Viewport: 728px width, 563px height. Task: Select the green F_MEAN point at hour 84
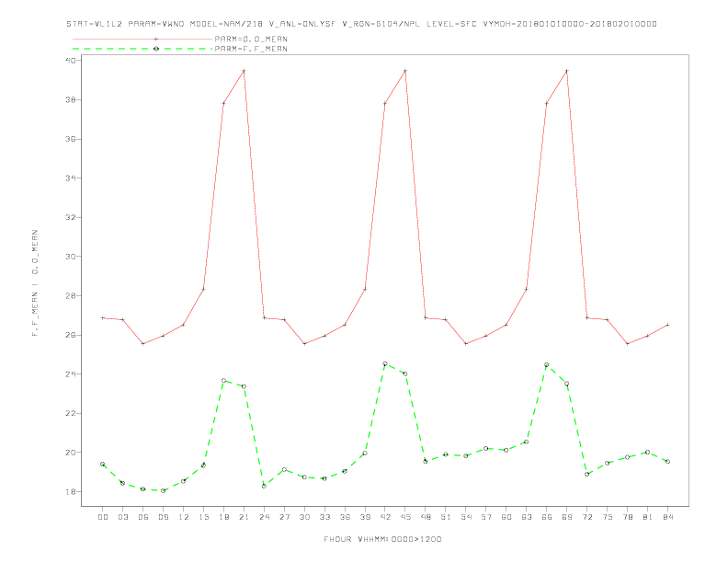(x=667, y=461)
